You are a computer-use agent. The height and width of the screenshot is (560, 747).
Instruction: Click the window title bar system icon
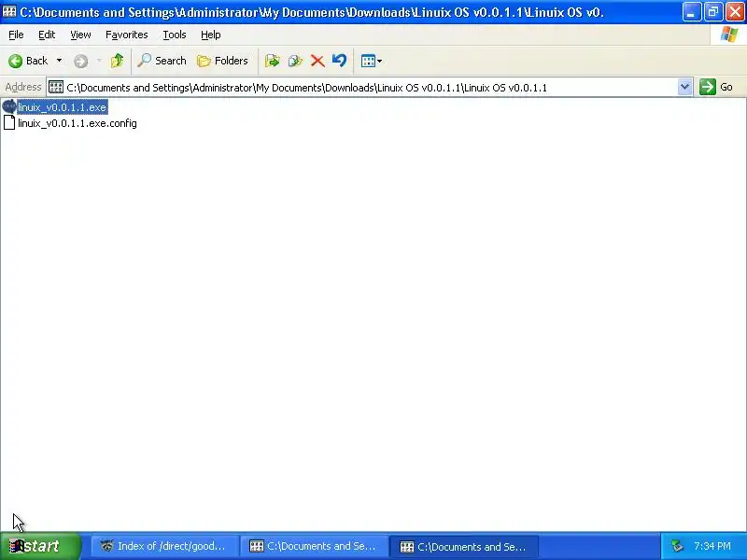tap(9, 11)
